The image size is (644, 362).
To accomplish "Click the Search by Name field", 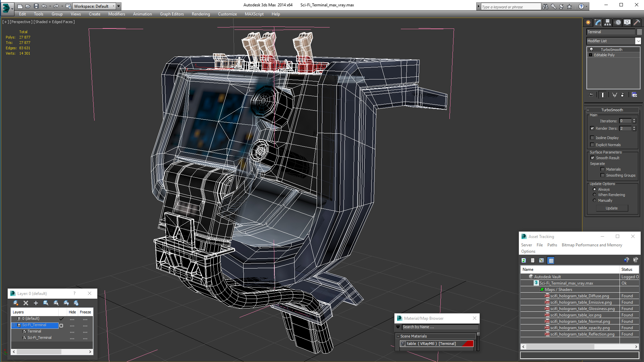I will (x=439, y=327).
